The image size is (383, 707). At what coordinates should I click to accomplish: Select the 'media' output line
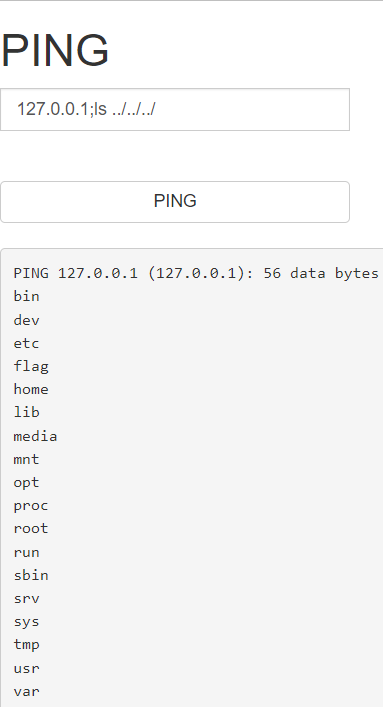coord(35,436)
